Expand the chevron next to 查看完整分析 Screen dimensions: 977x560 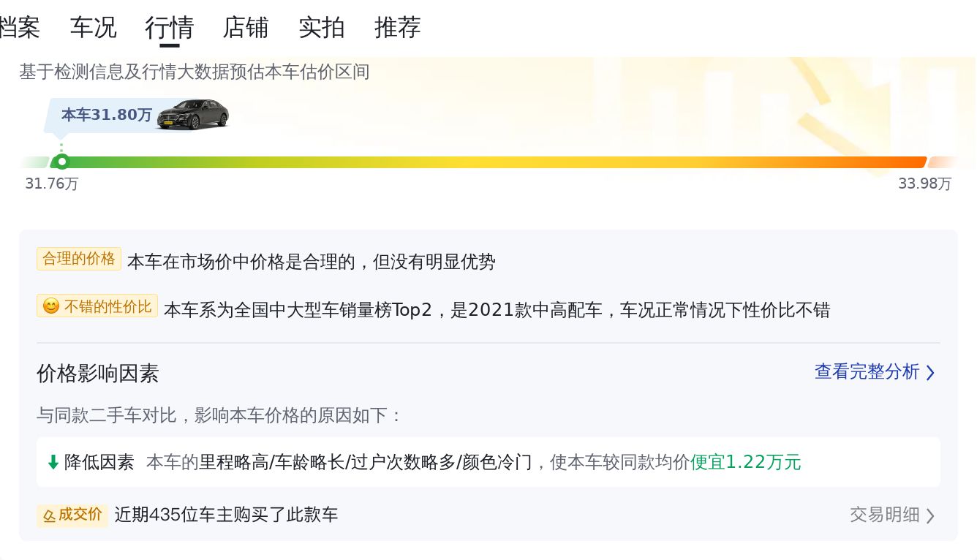pyautogui.click(x=930, y=373)
